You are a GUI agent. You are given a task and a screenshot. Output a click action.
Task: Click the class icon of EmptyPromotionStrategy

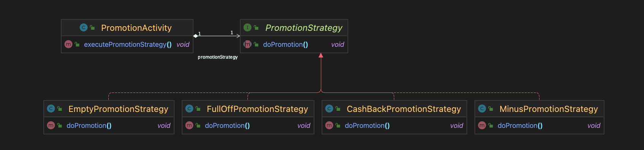tap(51, 109)
